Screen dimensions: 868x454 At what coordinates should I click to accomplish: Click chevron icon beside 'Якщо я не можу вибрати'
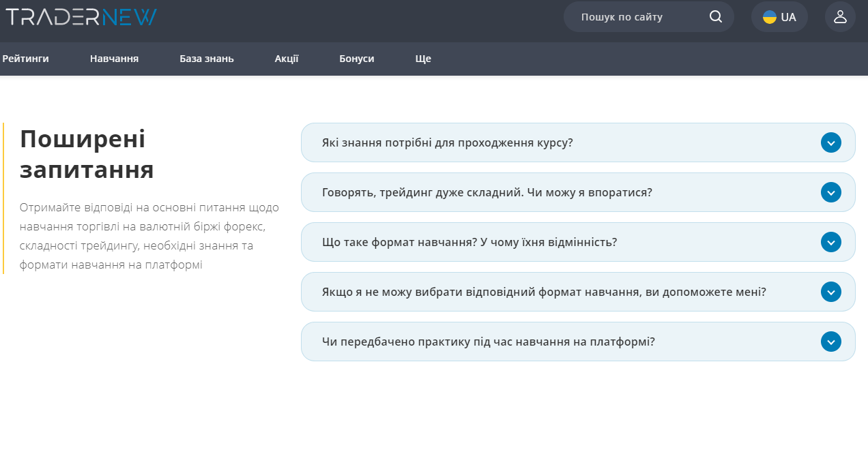point(830,292)
